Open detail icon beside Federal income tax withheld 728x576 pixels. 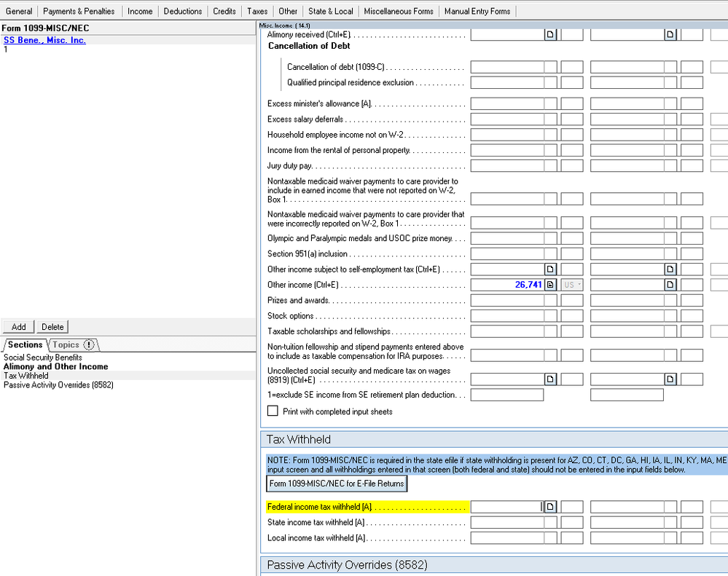[x=552, y=506]
